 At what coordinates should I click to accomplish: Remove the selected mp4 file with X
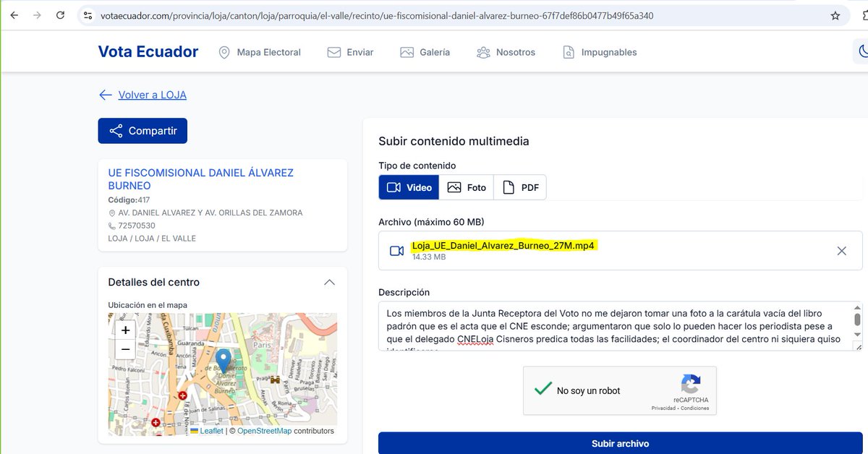(x=842, y=251)
